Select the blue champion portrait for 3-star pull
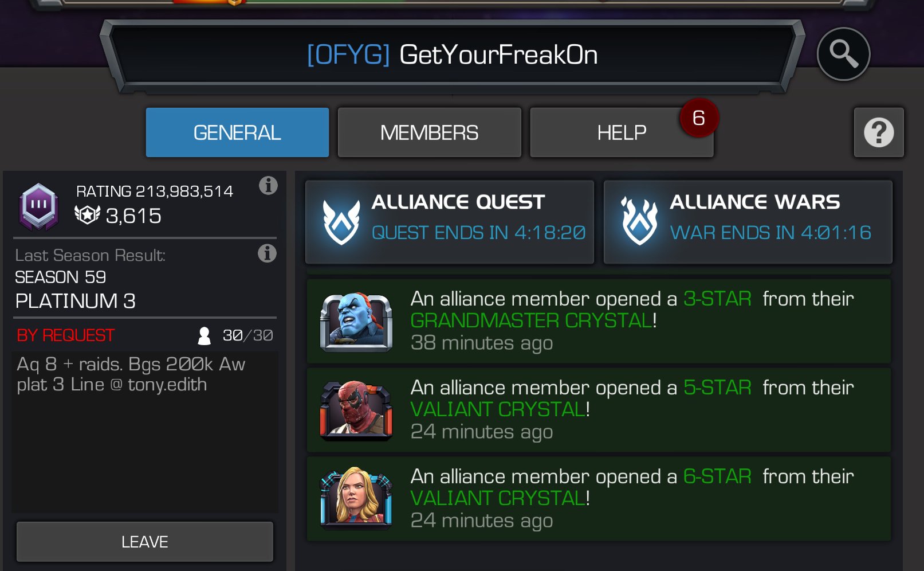 (356, 322)
